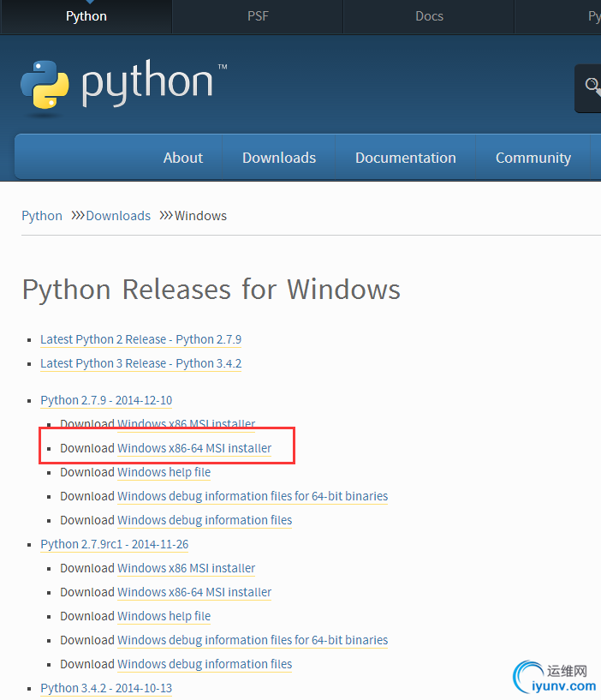Open the Community menu

coord(533,158)
